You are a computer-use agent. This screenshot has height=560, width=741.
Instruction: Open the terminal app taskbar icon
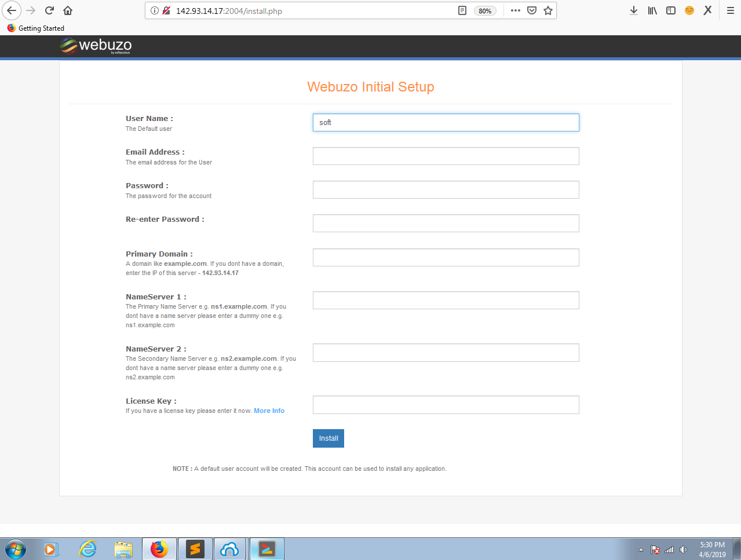[267, 548]
